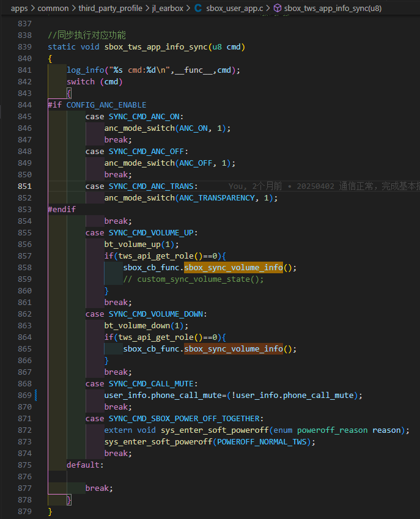The width and height of the screenshot is (420, 519).
Task: Click line number 839 in gutter
Action: [x=25, y=47]
